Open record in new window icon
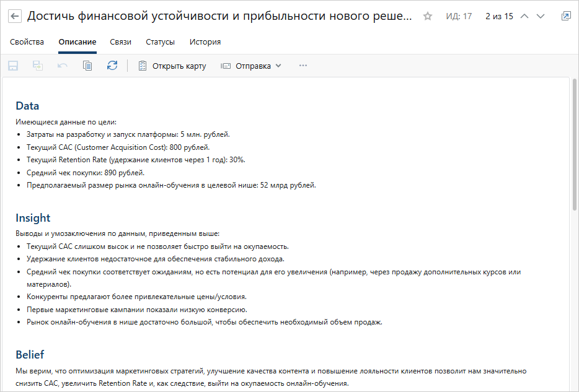This screenshot has width=579, height=392. tap(566, 16)
